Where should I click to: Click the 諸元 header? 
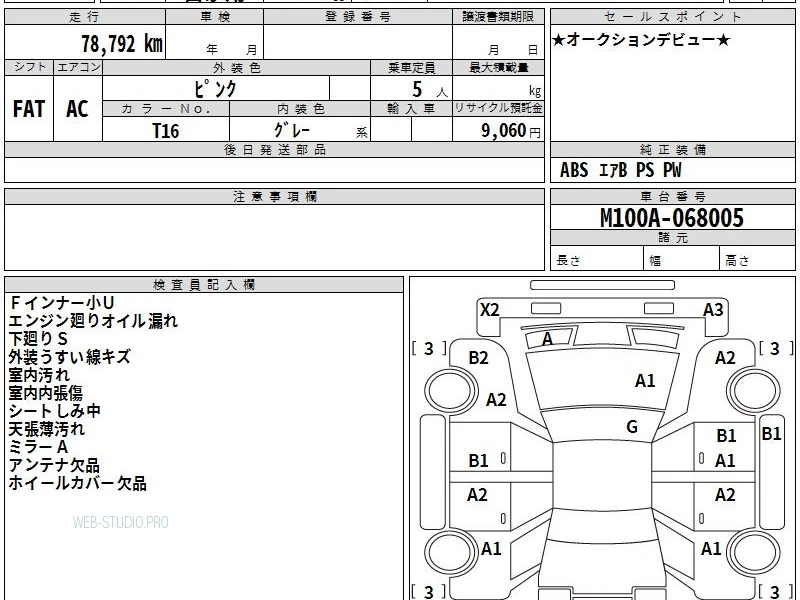pyautogui.click(x=672, y=238)
